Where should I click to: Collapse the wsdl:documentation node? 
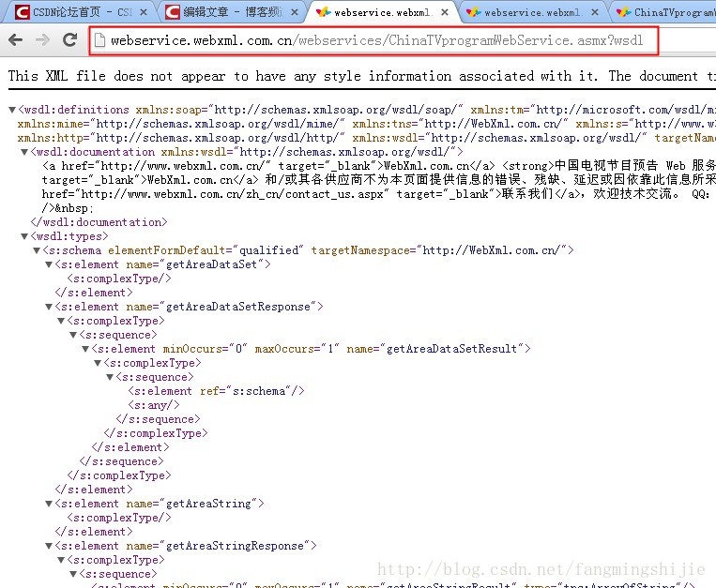(24, 152)
